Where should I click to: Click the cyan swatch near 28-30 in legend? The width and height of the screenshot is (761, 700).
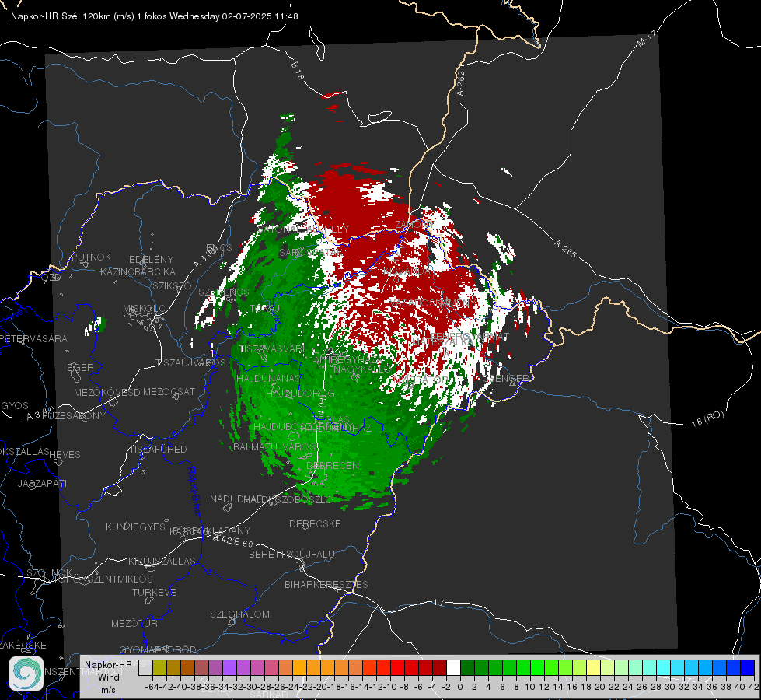click(x=664, y=667)
